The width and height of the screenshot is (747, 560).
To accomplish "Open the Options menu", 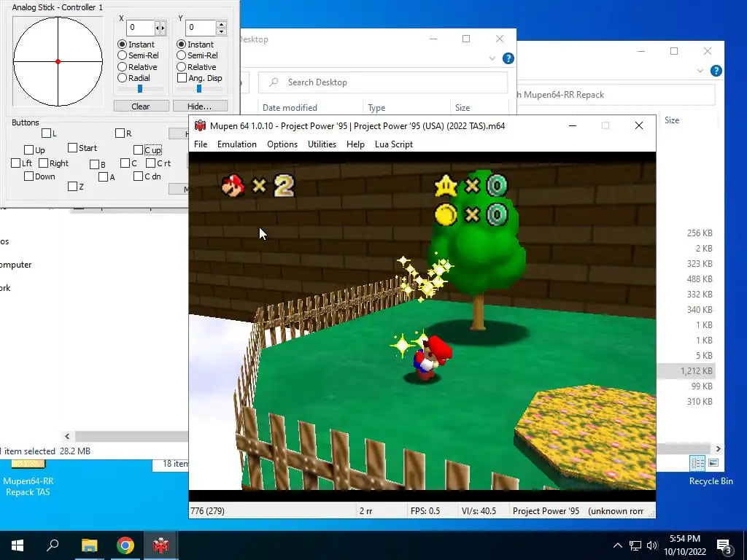I will [282, 144].
